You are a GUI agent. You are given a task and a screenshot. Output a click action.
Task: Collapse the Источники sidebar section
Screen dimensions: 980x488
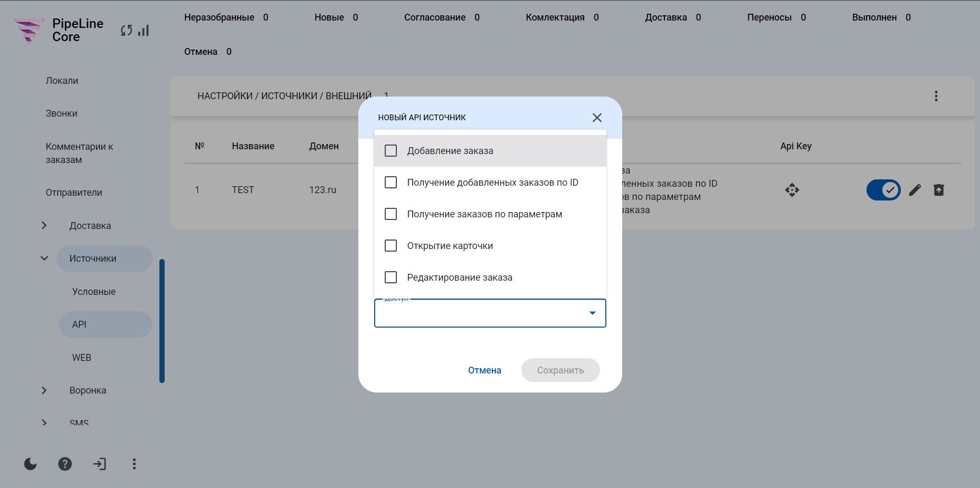[x=44, y=259]
